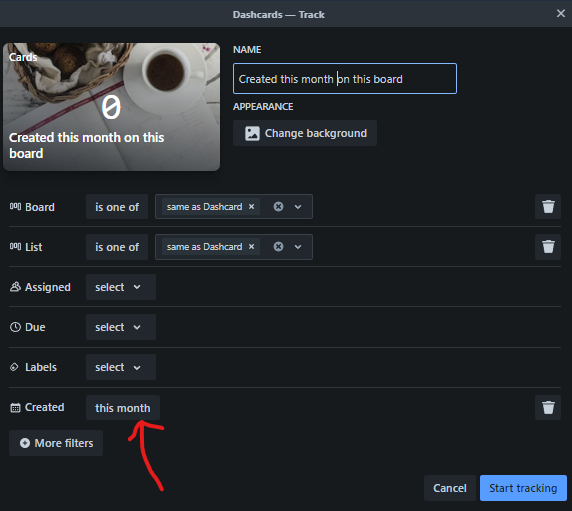Click the Board filter icon
The height and width of the screenshot is (511, 572).
coord(15,207)
